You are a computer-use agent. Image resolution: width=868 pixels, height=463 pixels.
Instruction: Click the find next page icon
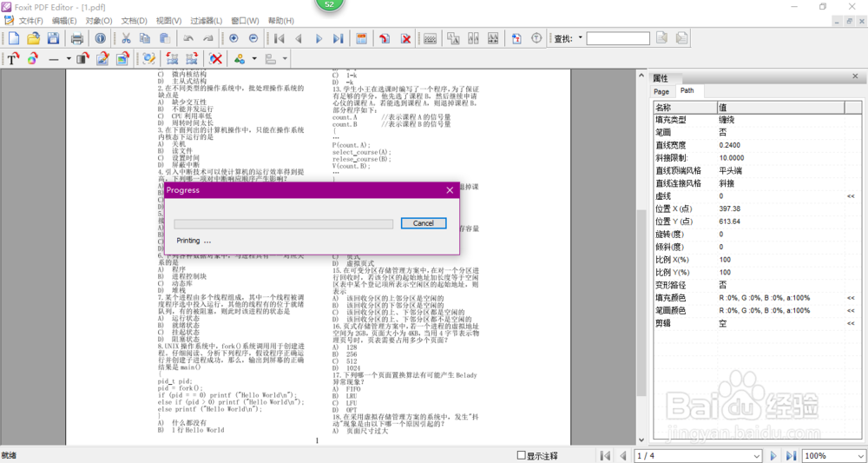(681, 38)
